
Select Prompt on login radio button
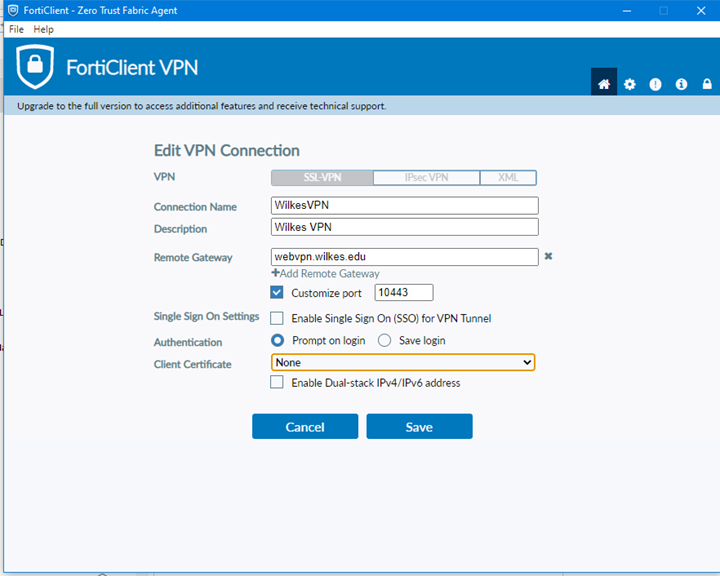[277, 340]
